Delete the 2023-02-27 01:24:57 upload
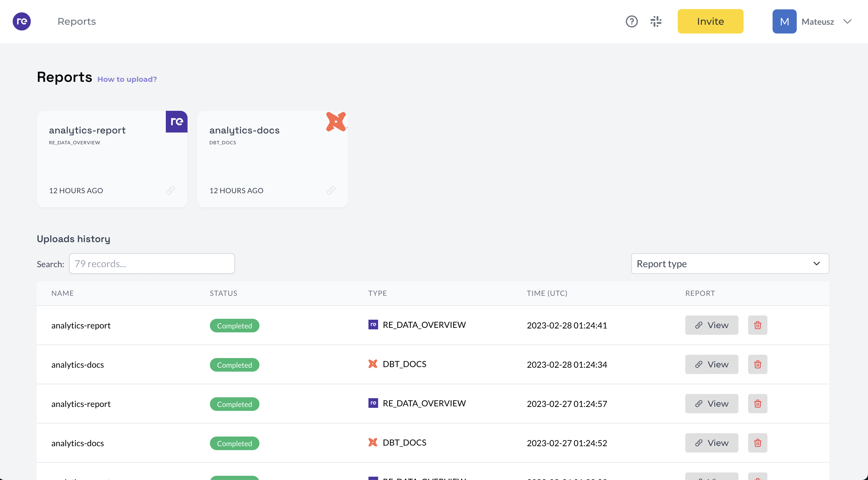The width and height of the screenshot is (868, 480). tap(757, 404)
